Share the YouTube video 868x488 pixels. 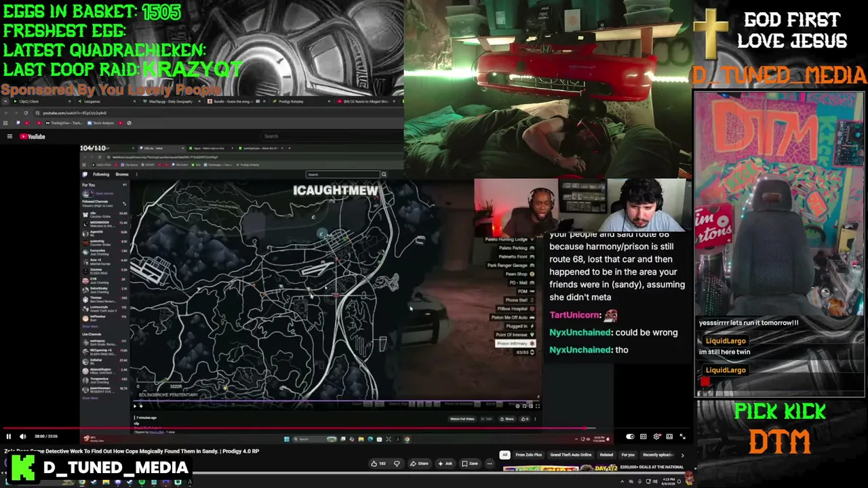click(420, 464)
